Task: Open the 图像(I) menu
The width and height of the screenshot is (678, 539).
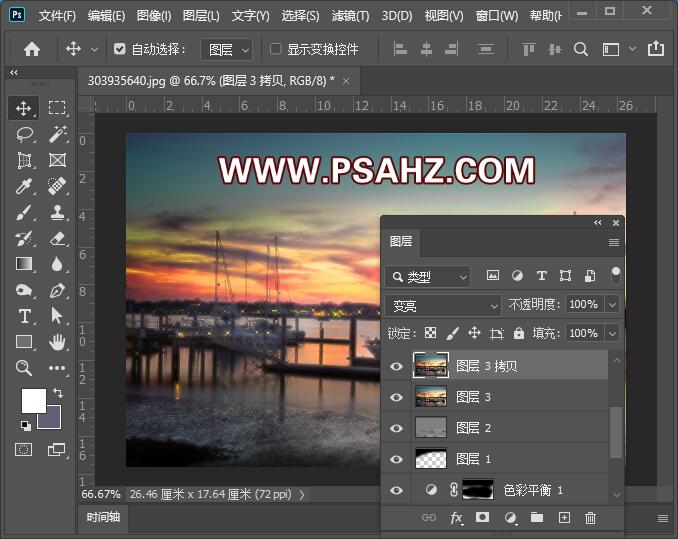Action: tap(154, 16)
